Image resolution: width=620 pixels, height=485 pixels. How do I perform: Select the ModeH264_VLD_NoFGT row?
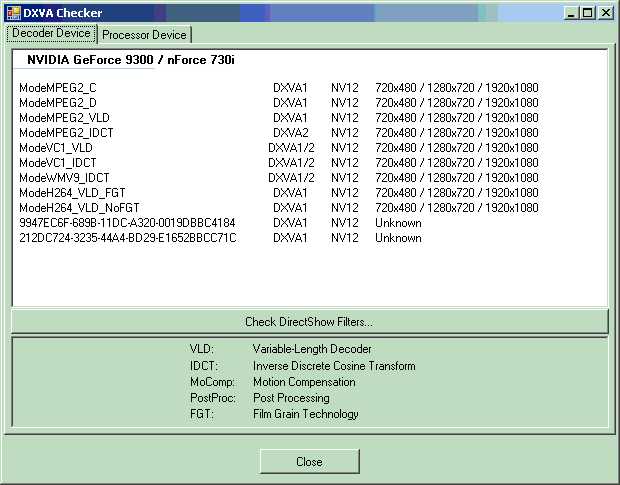[279, 208]
